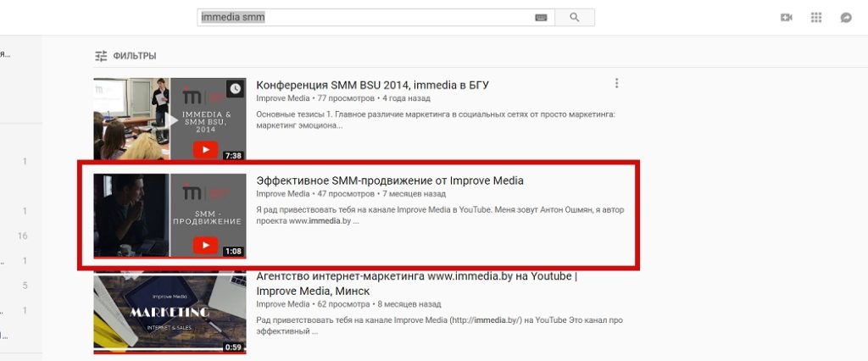Open Improve Media channel under second video

coord(283,194)
